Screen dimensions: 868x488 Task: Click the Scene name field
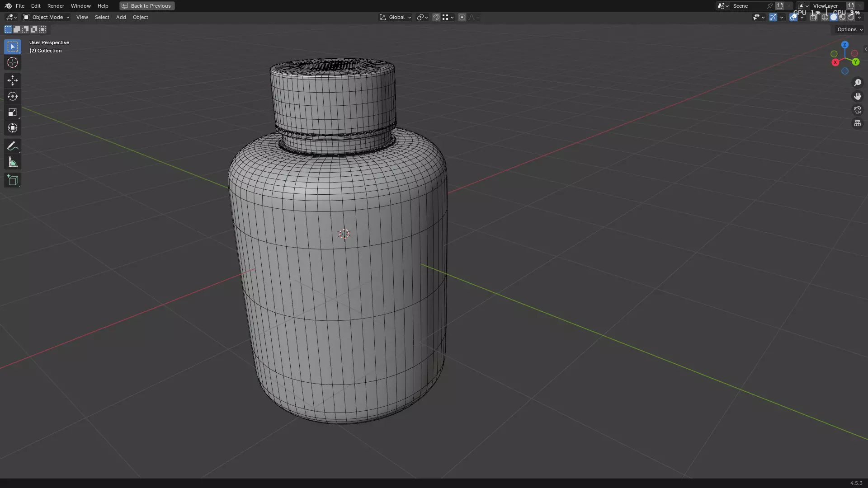[748, 6]
